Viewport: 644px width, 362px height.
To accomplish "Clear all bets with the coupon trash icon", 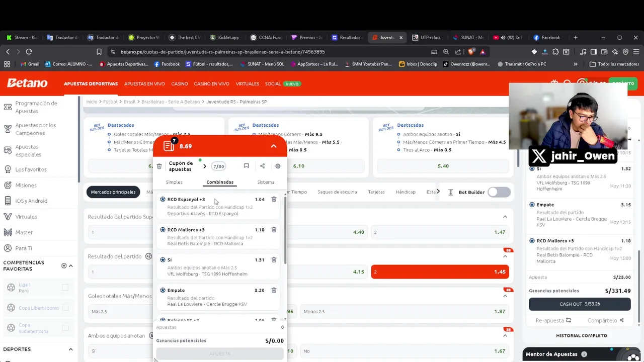I will click(x=159, y=166).
